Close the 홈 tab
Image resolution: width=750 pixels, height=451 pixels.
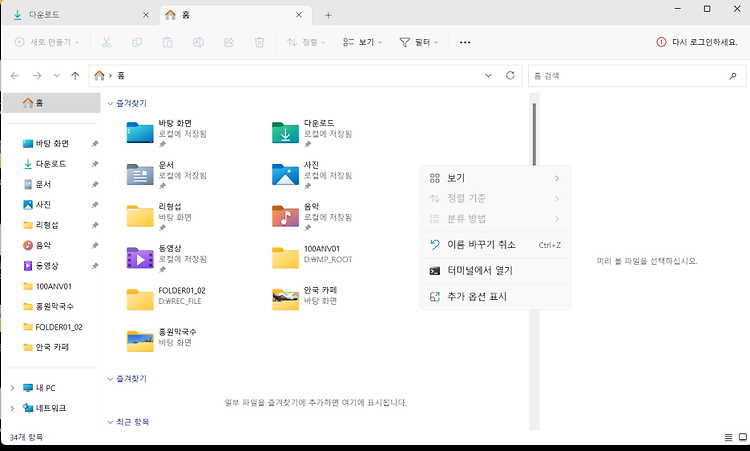point(298,15)
